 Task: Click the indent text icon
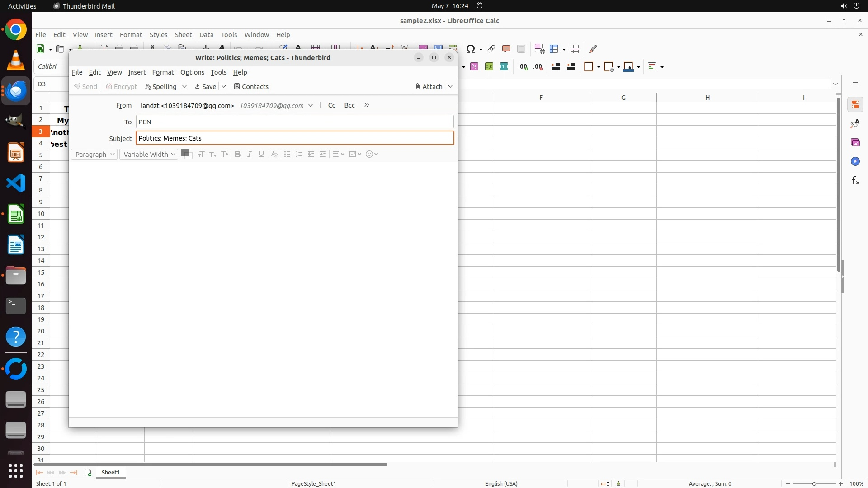point(323,155)
